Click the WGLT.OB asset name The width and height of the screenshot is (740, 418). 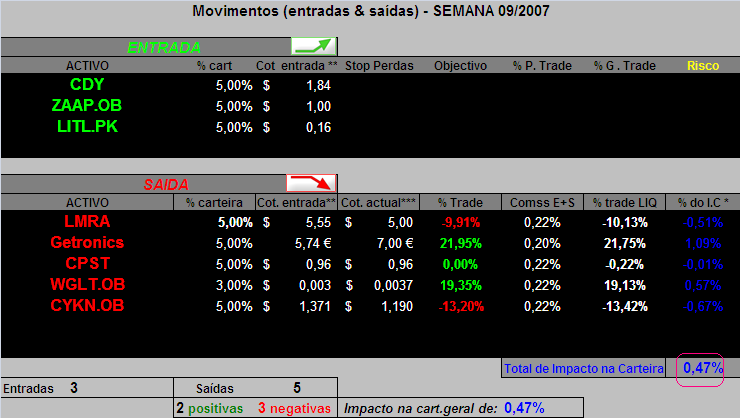tap(88, 284)
